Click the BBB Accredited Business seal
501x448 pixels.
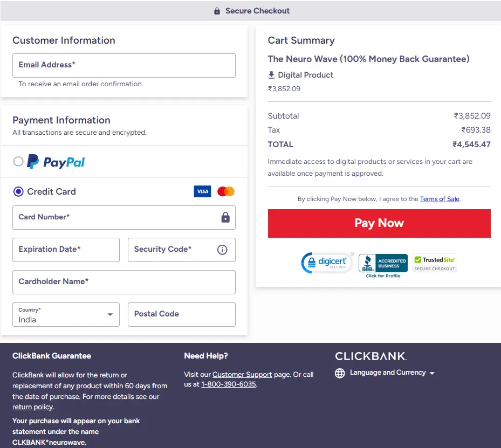pos(382,263)
